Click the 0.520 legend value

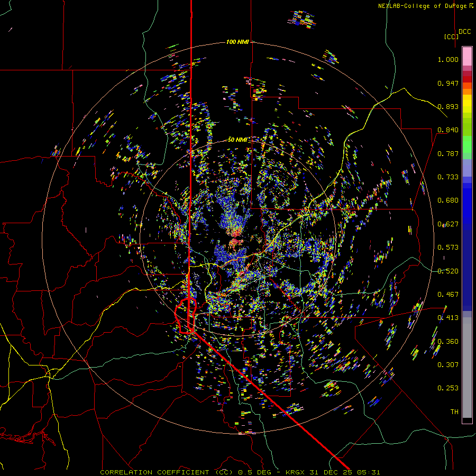(448, 271)
